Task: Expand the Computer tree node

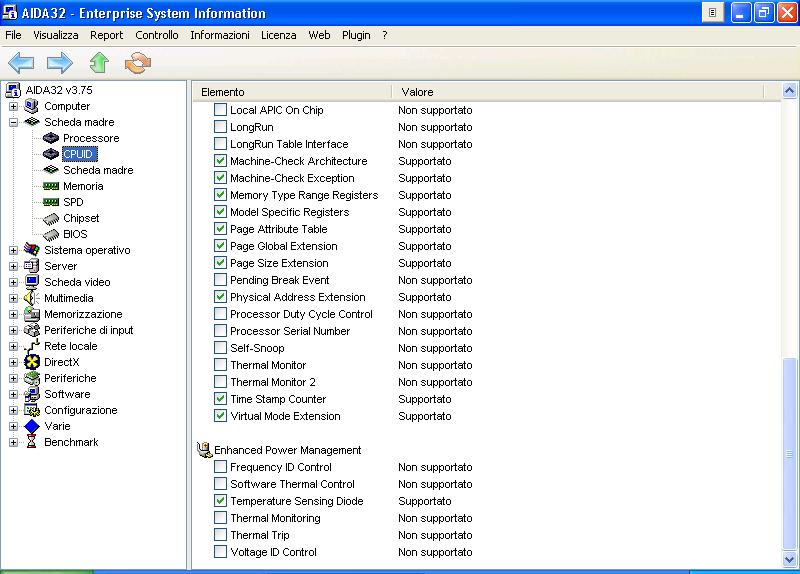Action: click(13, 107)
